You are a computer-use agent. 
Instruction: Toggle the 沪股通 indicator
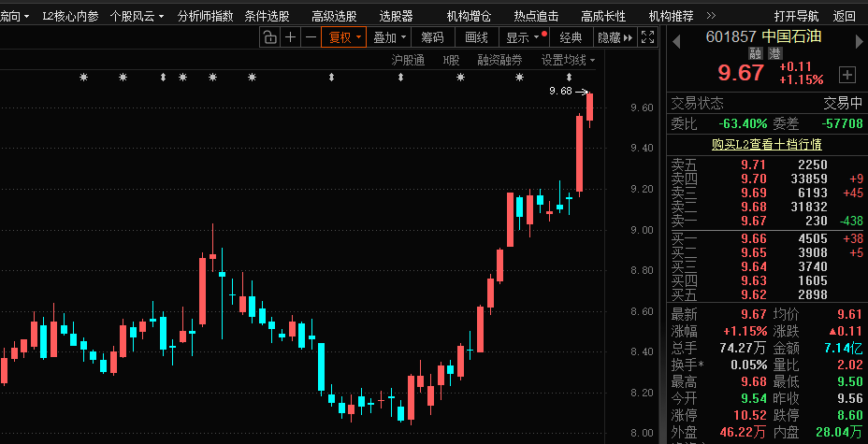[x=408, y=60]
